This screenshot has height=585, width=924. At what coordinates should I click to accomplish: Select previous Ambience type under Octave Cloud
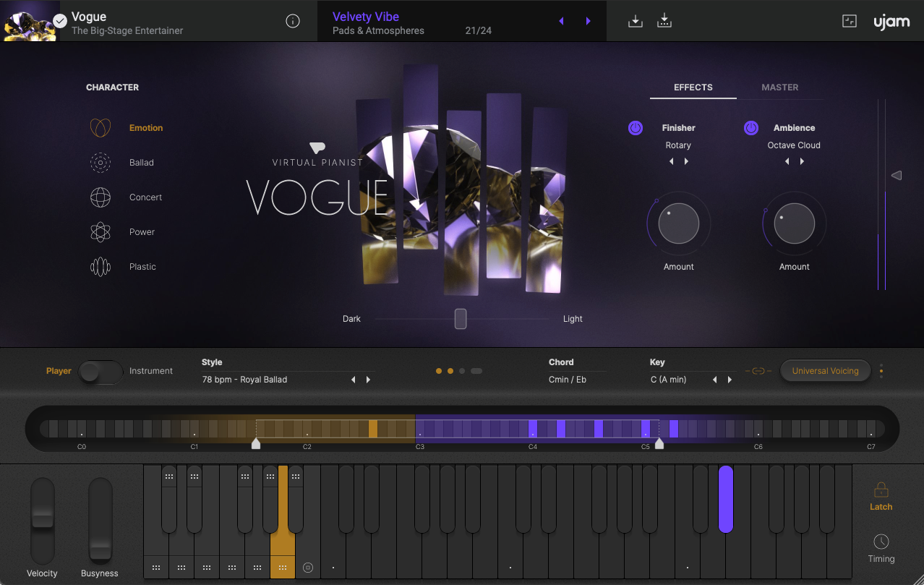[x=787, y=161]
